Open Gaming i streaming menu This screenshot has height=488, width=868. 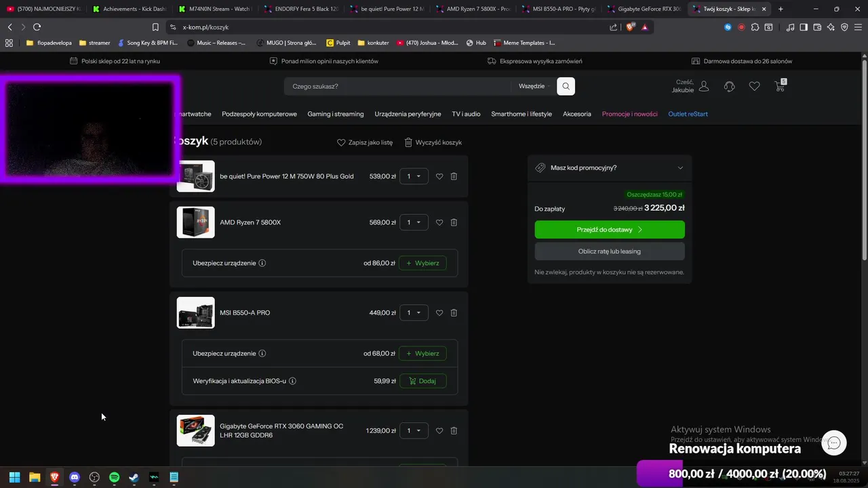pyautogui.click(x=336, y=114)
